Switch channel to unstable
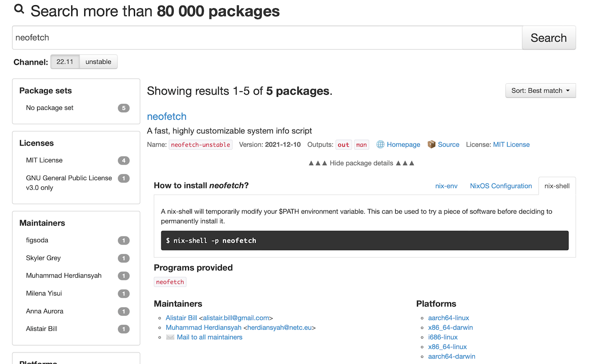This screenshot has height=364, width=590. point(98,62)
